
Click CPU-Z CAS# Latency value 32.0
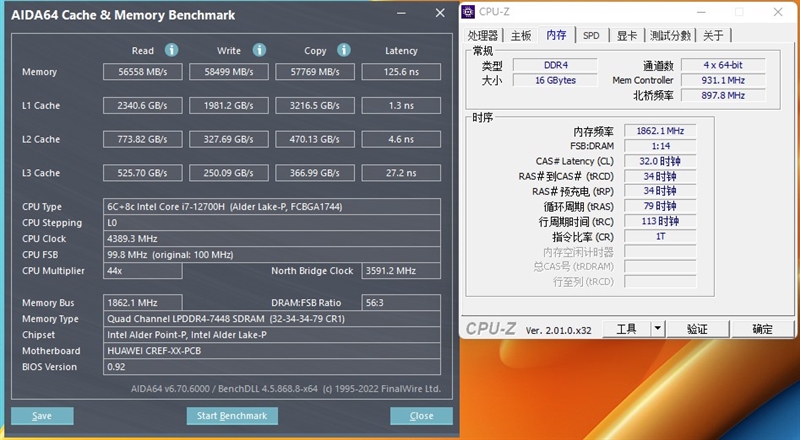click(660, 161)
